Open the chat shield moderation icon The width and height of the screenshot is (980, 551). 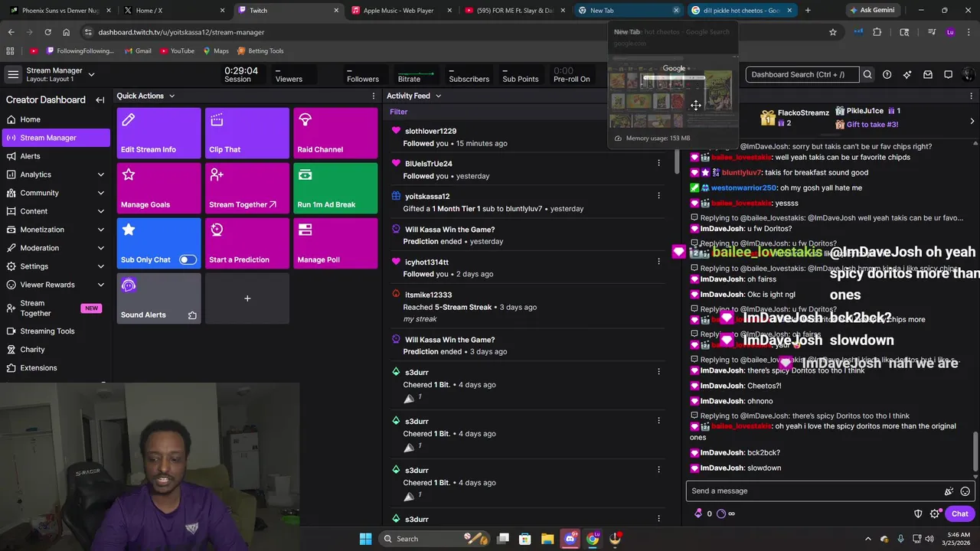(x=918, y=514)
